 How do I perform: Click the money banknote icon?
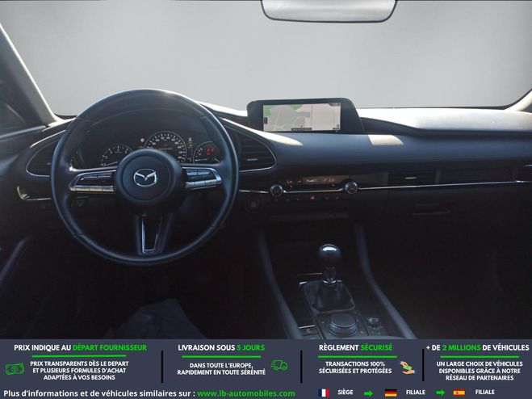pyautogui.click(x=15, y=369)
